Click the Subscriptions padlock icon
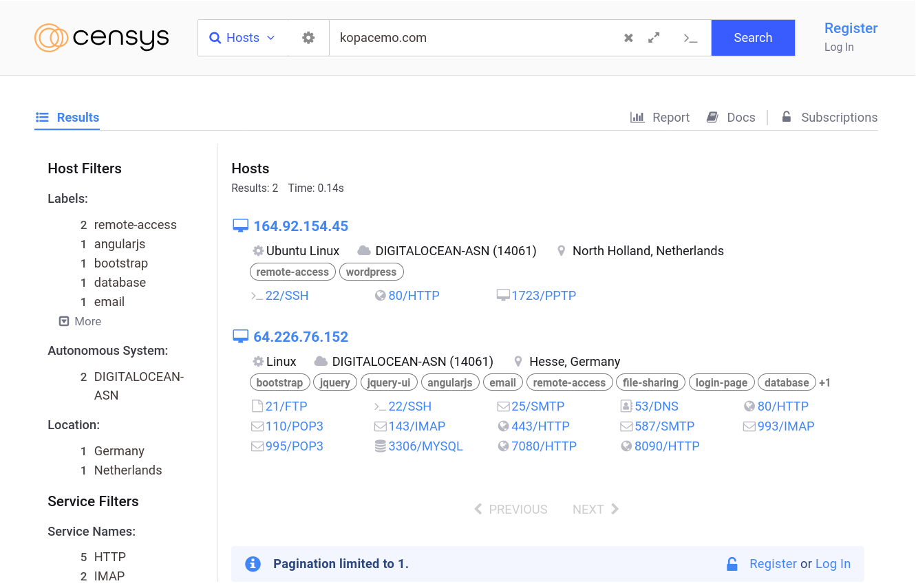The height and width of the screenshot is (588, 916). pos(786,117)
